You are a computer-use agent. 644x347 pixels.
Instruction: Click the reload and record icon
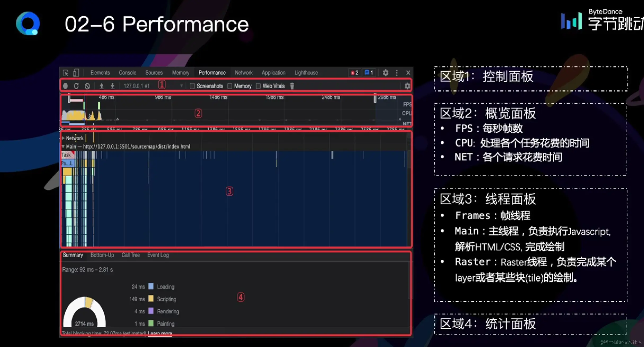[76, 86]
